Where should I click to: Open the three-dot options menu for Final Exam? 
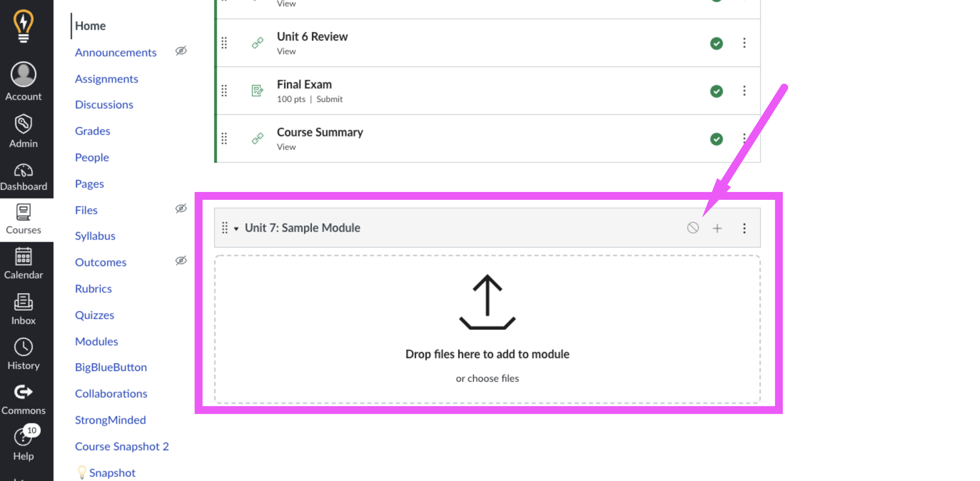click(744, 91)
